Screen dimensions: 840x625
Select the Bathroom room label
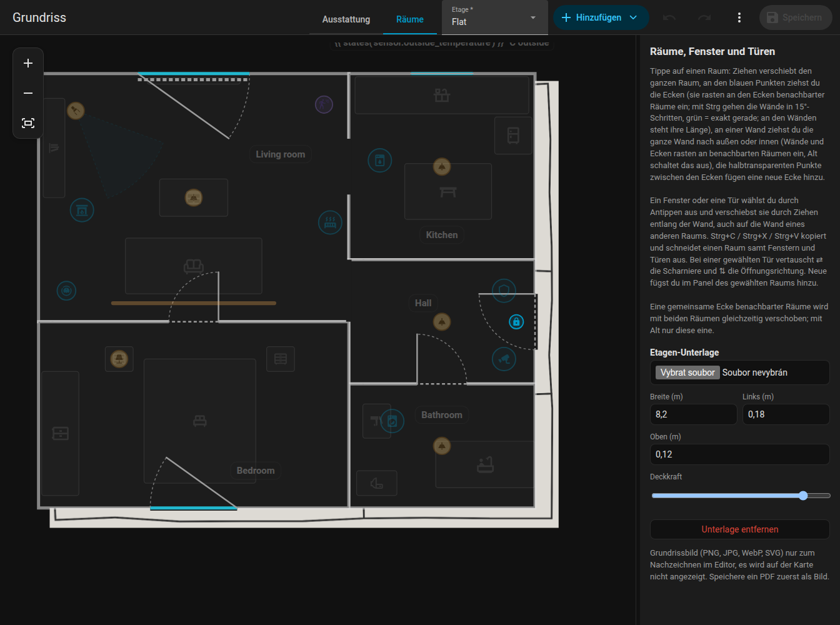tap(442, 415)
